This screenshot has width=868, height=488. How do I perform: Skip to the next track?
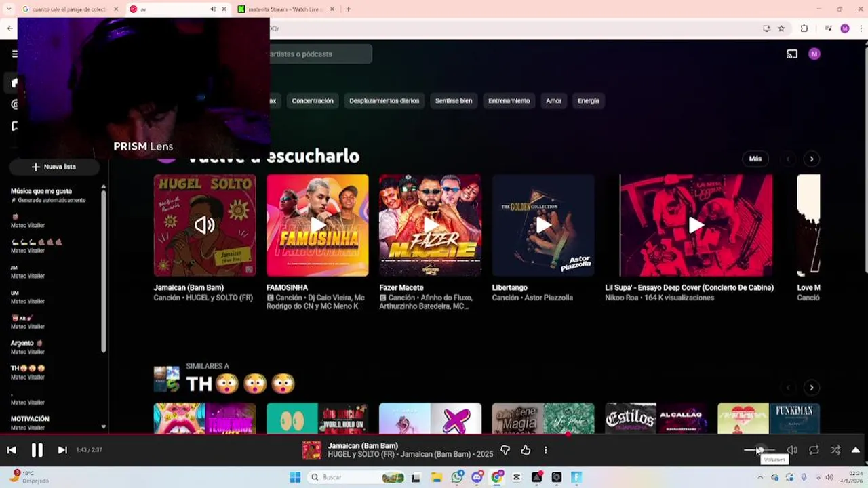tap(62, 450)
